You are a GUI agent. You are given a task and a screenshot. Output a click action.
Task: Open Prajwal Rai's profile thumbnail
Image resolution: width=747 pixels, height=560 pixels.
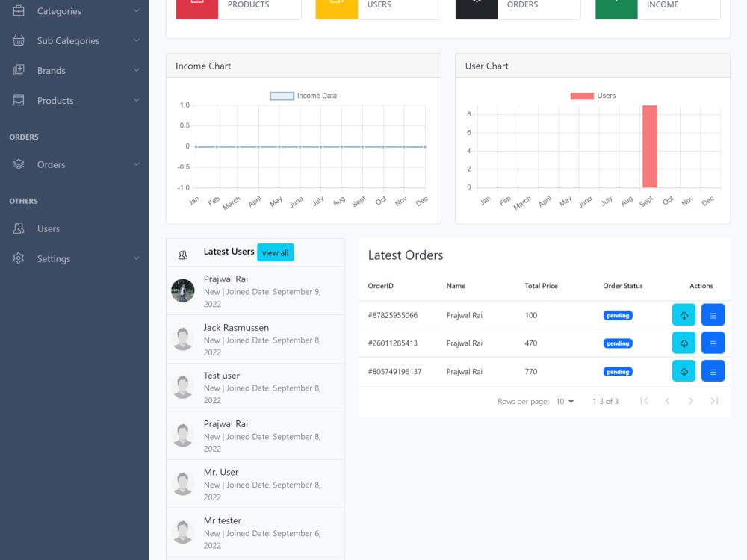coord(182,290)
